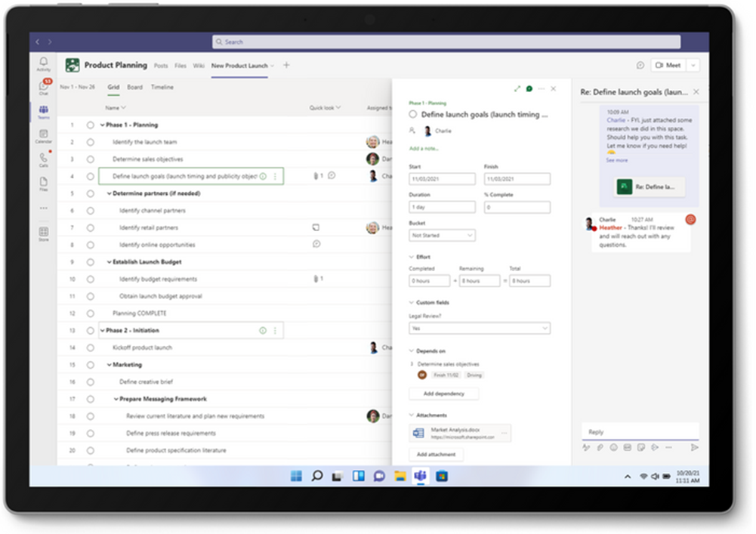
Task: Go forward with the navigation arrow
Action: pyautogui.click(x=50, y=42)
